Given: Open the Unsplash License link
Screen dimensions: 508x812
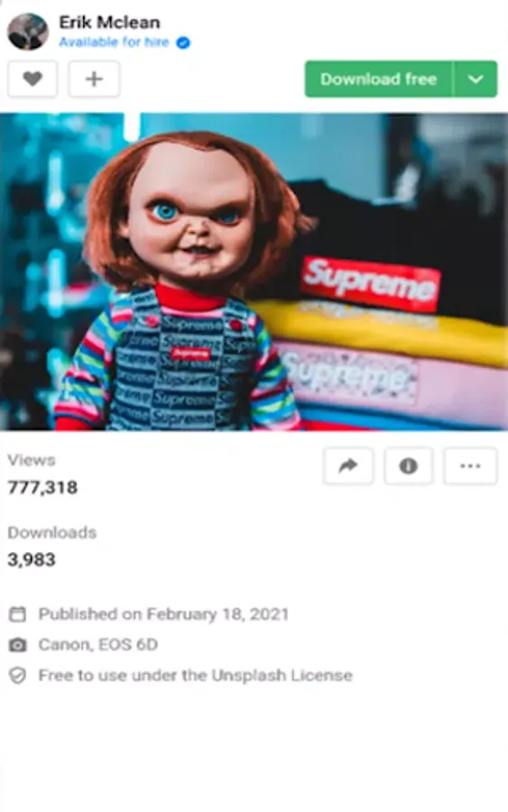Looking at the screenshot, I should pyautogui.click(x=282, y=675).
